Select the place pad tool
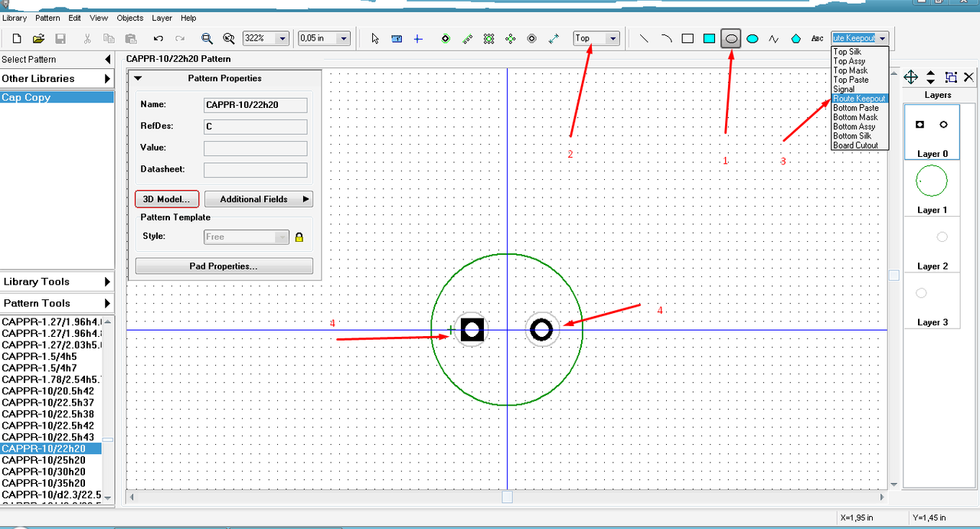Viewport: 980px width, 529px height. click(x=446, y=38)
